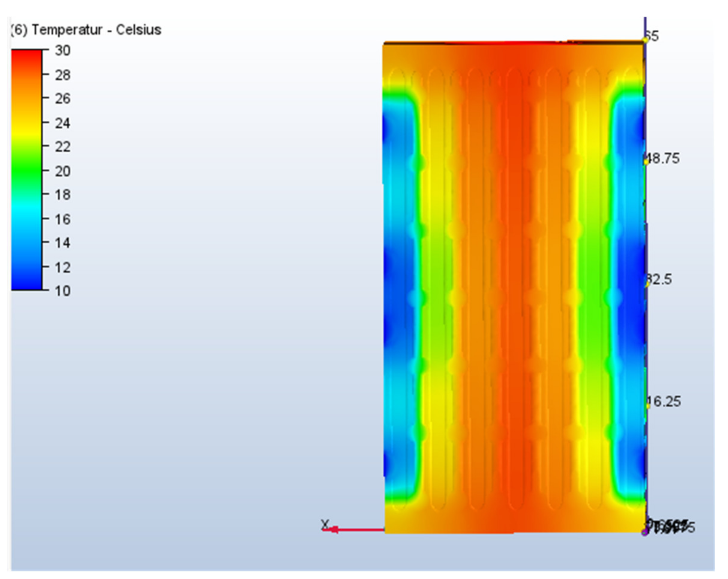Click the axis tick label 48.75
This screenshot has width=728, height=579.
[663, 159]
